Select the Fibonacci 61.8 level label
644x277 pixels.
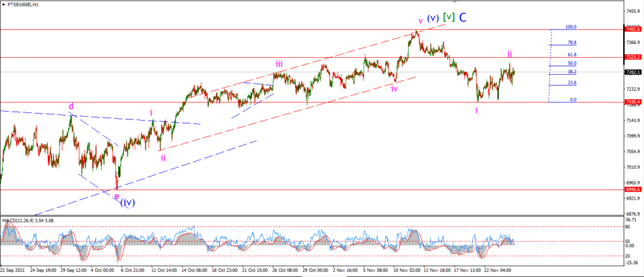click(572, 55)
